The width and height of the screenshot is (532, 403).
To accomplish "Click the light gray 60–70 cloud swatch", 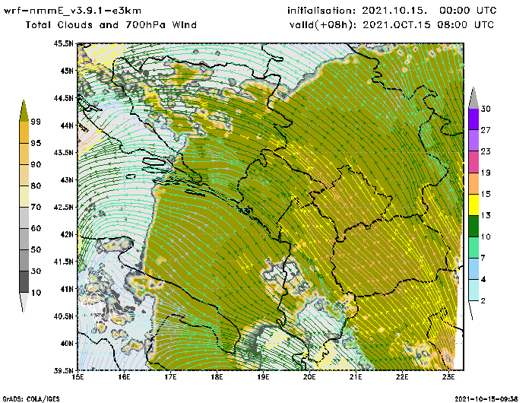I will coord(24,218).
